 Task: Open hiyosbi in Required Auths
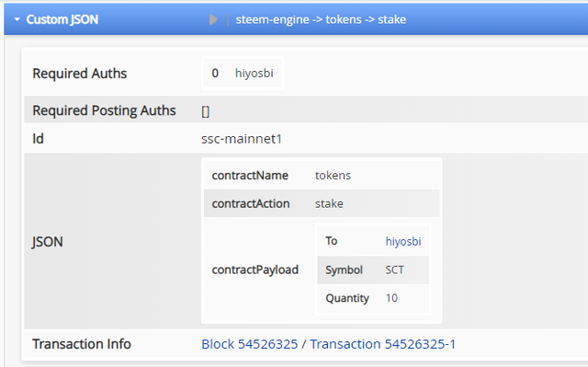pos(254,74)
